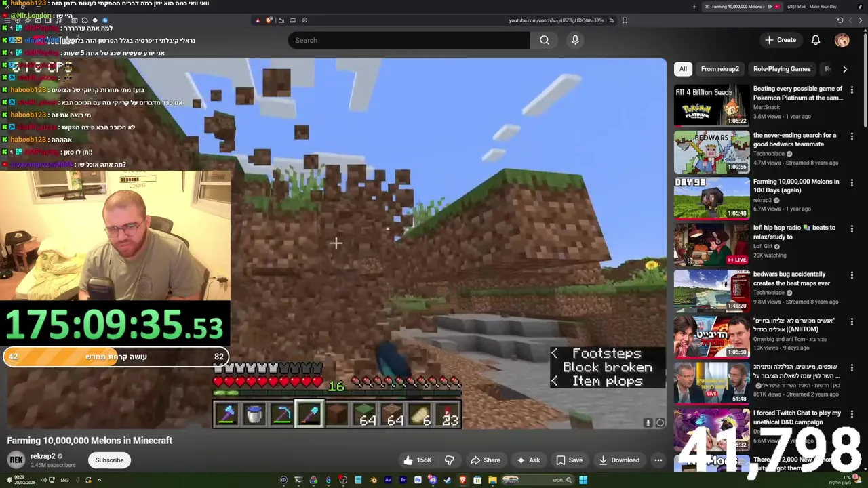
Task: Click the Create button
Action: pyautogui.click(x=781, y=40)
